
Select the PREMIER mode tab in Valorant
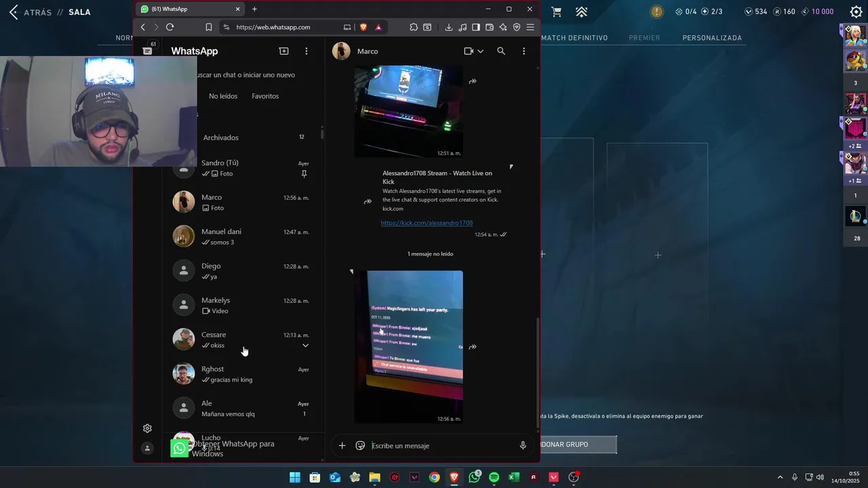coord(644,38)
